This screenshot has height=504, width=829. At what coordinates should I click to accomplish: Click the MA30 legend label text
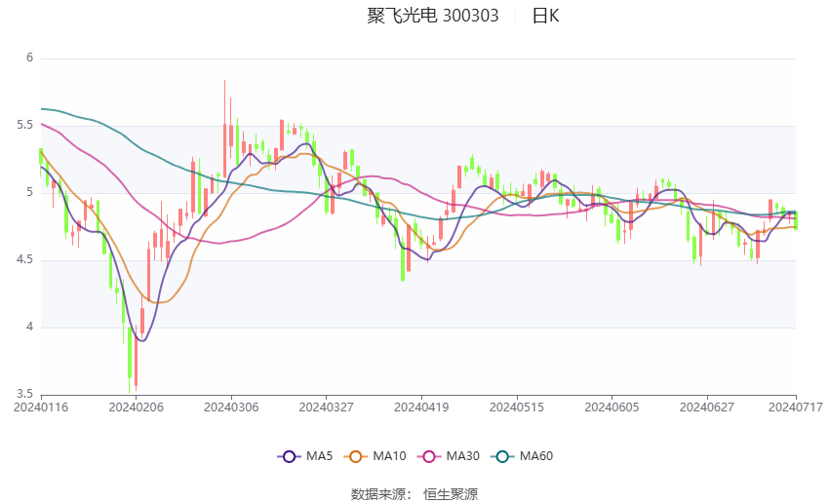[x=462, y=456]
